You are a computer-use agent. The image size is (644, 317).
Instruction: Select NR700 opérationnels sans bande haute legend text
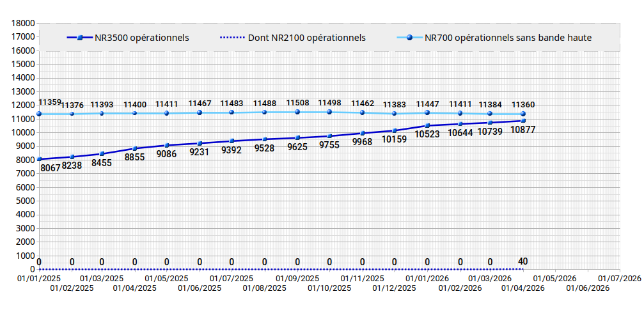coord(508,38)
